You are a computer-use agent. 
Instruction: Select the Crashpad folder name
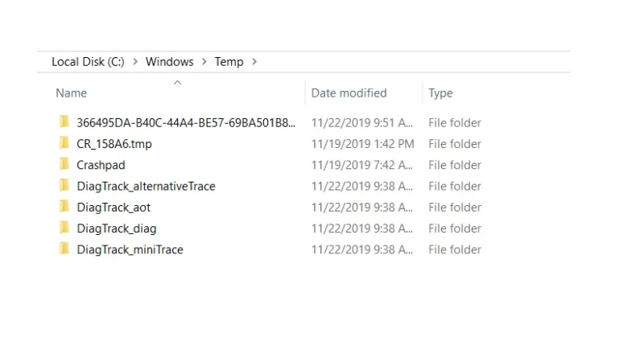point(101,165)
